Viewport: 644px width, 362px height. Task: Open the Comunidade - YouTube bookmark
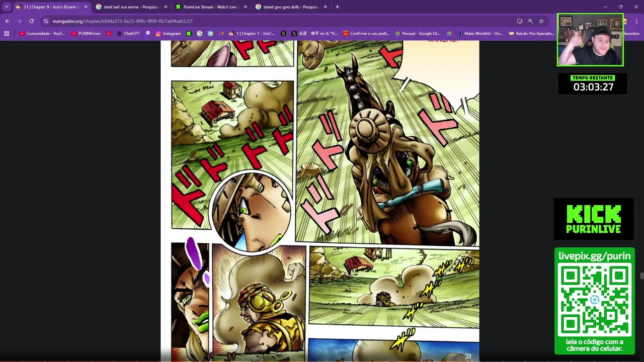click(42, 34)
